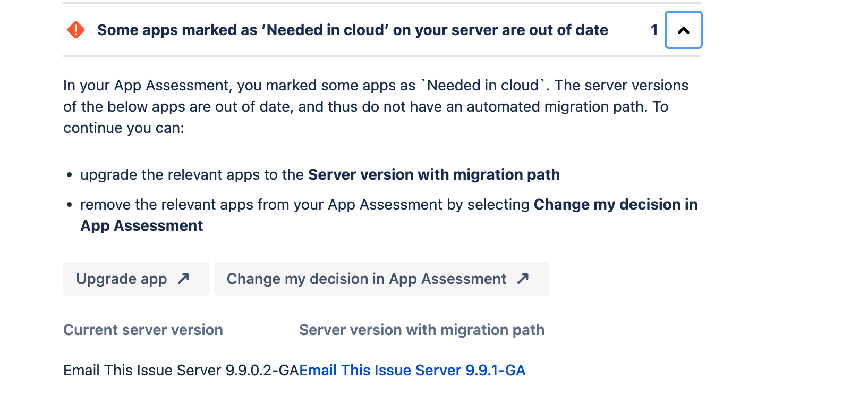
Task: Click the Current server version column header
Action: 143,330
